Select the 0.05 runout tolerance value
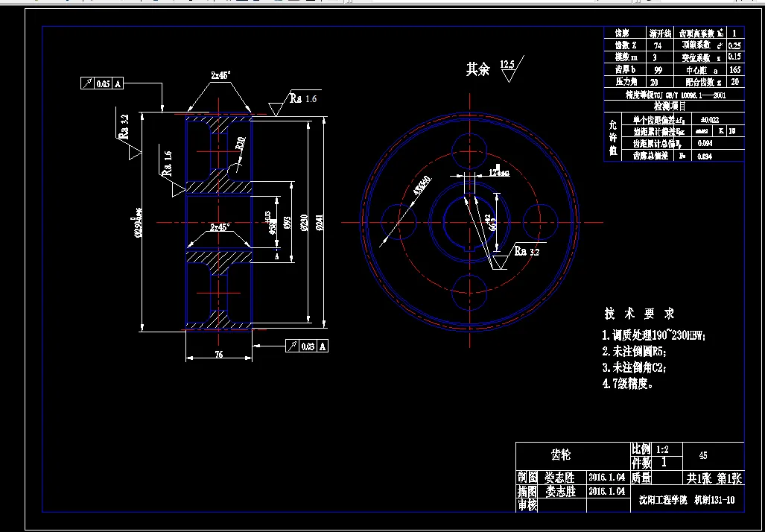Screen dimensions: 765x532 [x=103, y=83]
